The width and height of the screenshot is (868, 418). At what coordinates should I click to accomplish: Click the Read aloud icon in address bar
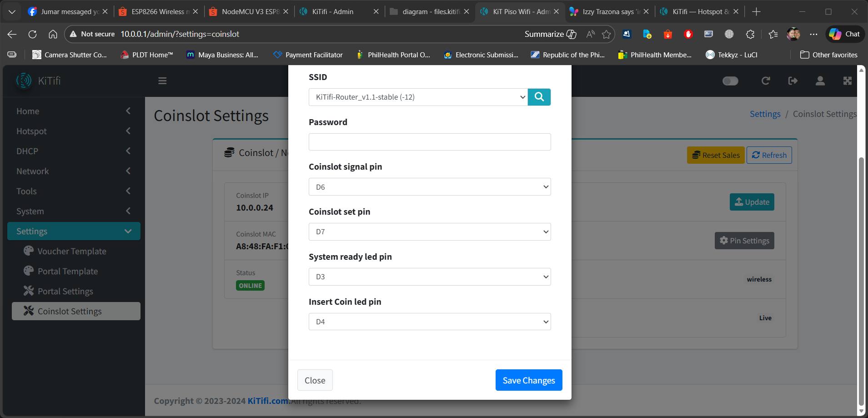tap(591, 34)
